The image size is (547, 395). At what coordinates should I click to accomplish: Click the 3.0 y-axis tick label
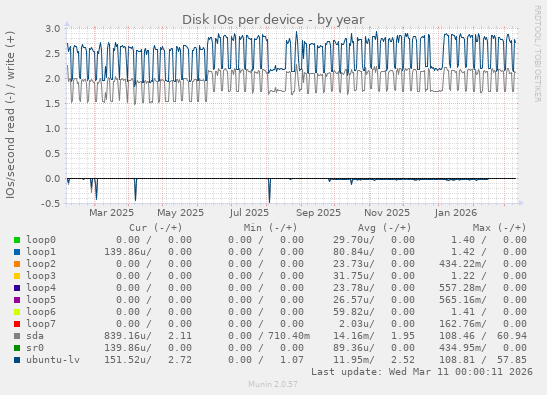[52, 29]
